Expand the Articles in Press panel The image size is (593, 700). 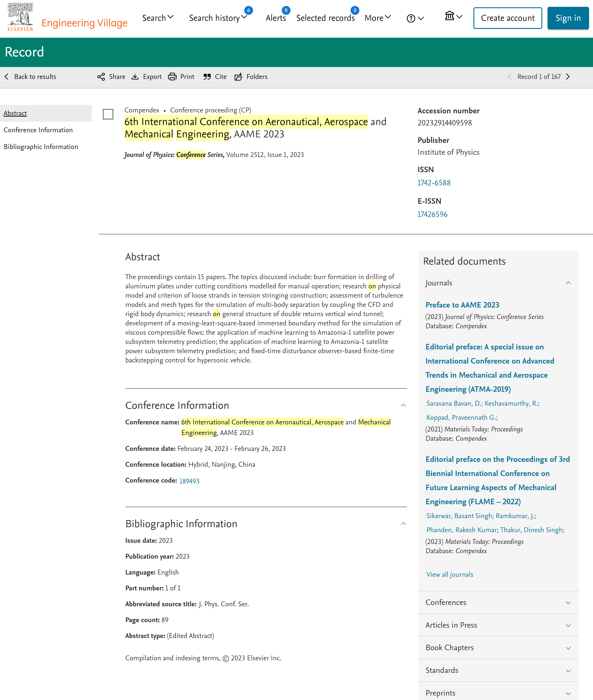pos(499,625)
